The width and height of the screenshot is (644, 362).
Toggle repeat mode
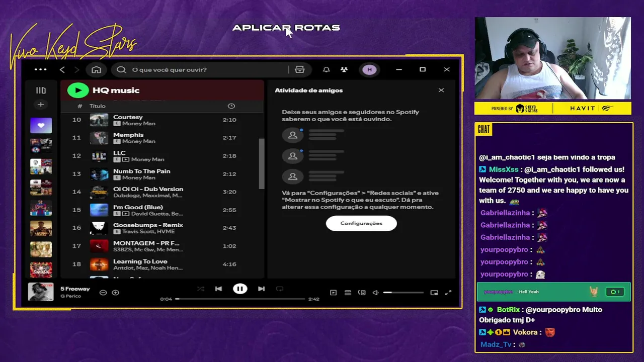point(279,289)
